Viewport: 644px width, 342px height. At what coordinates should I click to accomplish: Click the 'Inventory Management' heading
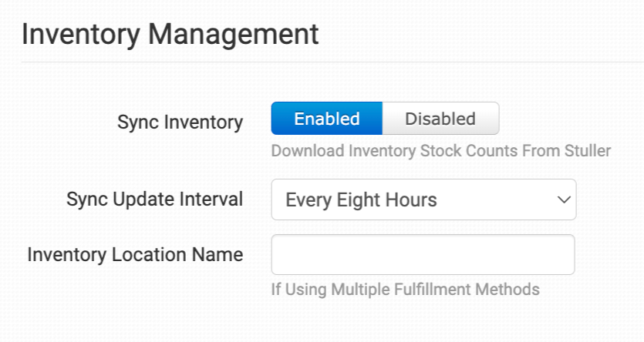170,35
